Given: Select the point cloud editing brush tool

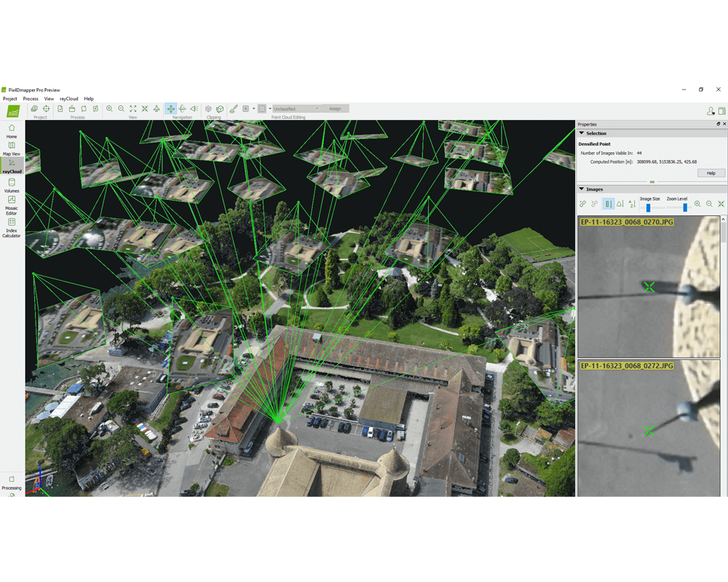Looking at the screenshot, I should tap(234, 108).
